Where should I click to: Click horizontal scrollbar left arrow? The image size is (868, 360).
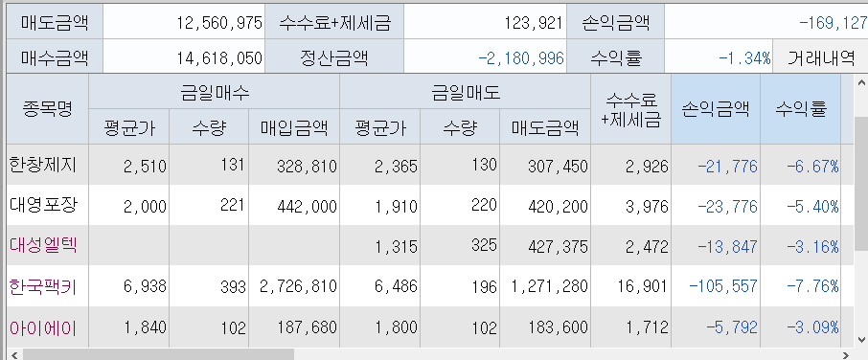click(14, 354)
